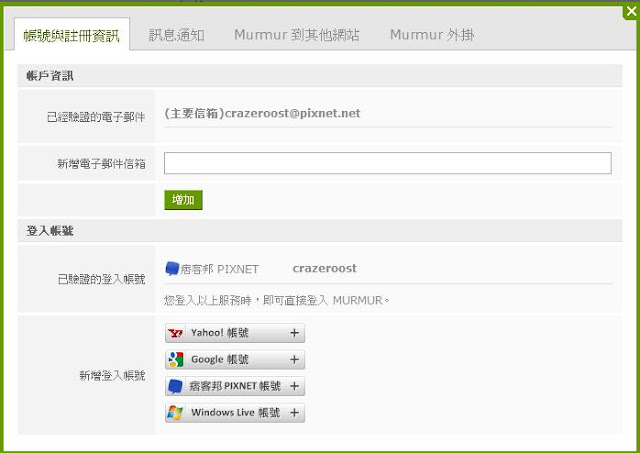Click the plus icon on Google button
Viewport: 640px width, 453px height.
coord(295,360)
